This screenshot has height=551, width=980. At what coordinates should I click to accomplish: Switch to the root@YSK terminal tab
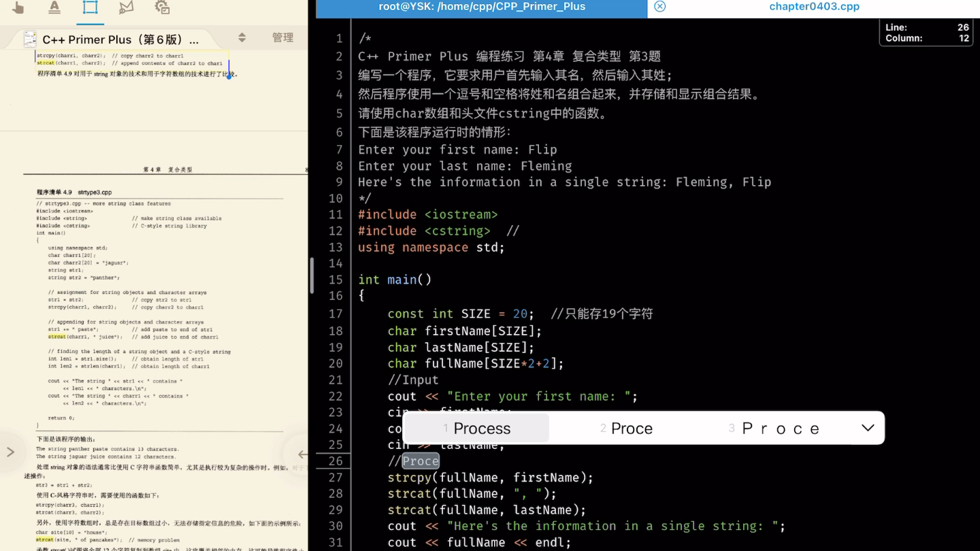(x=482, y=7)
